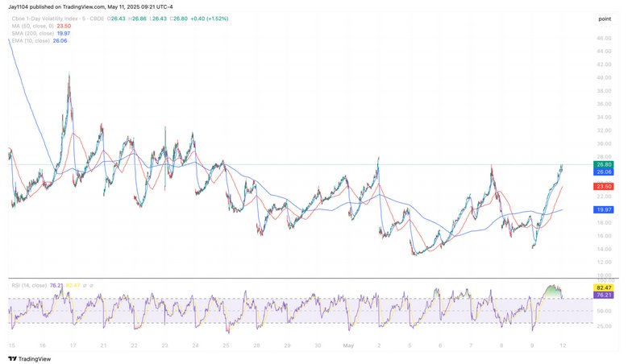Click the '25.00' RSI axis label
This screenshot has height=364, width=632.
coord(604,326)
